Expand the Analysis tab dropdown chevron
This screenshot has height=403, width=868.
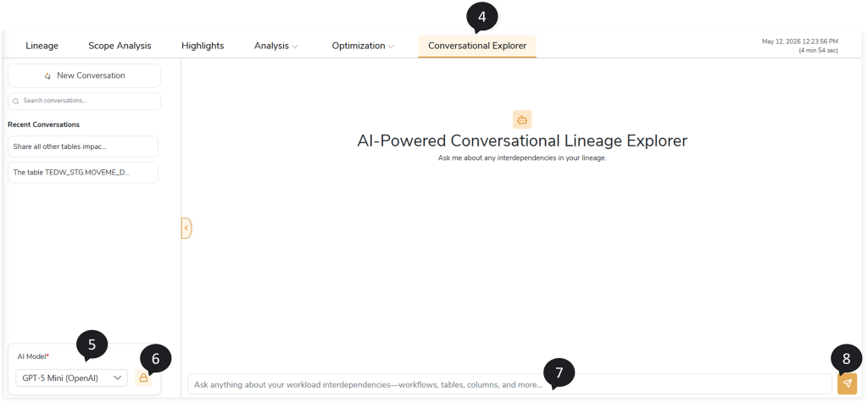click(294, 47)
